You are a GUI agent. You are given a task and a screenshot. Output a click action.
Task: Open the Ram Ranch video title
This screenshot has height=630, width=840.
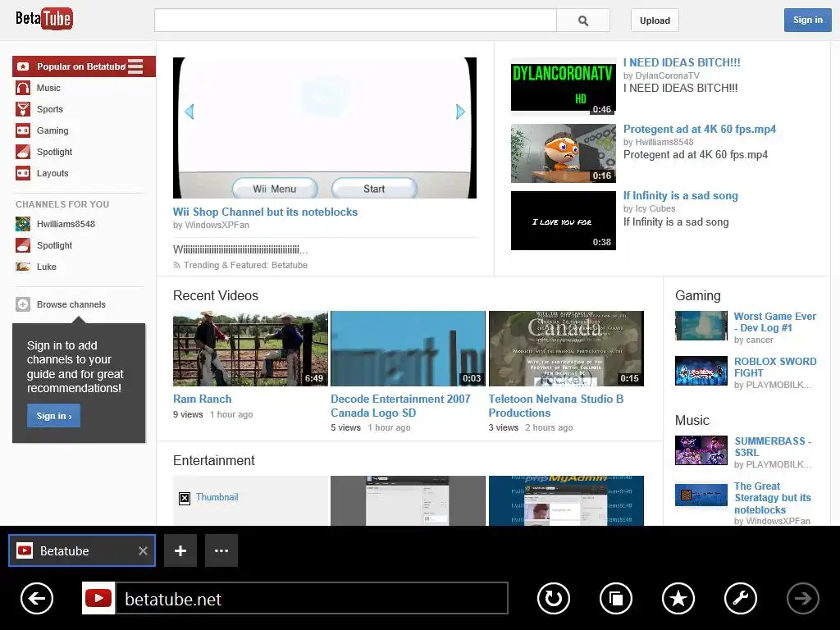[202, 399]
